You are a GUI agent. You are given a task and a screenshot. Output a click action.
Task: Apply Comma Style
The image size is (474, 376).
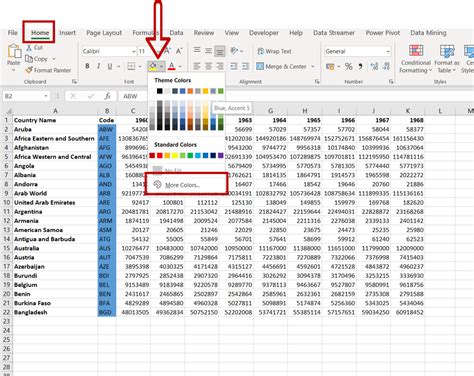(x=360, y=66)
